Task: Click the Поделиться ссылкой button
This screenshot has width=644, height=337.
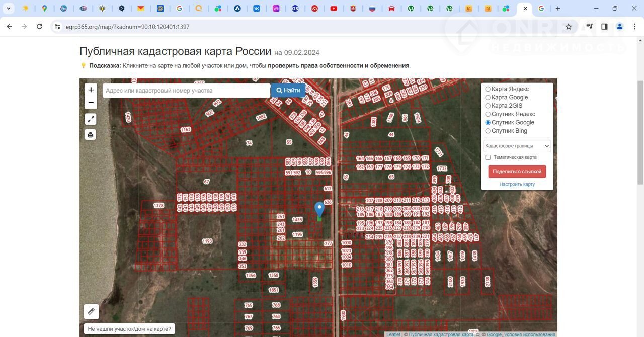Action: tap(517, 172)
